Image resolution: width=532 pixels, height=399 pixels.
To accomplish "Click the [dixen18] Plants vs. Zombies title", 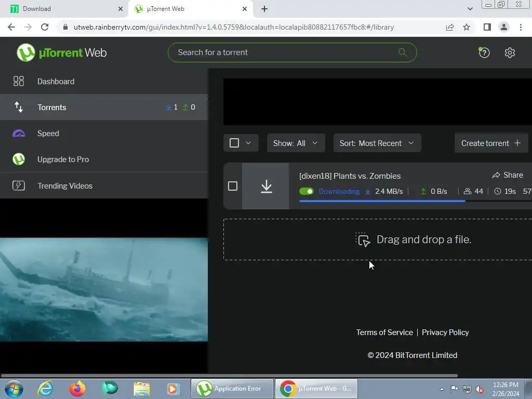I will (x=350, y=176).
